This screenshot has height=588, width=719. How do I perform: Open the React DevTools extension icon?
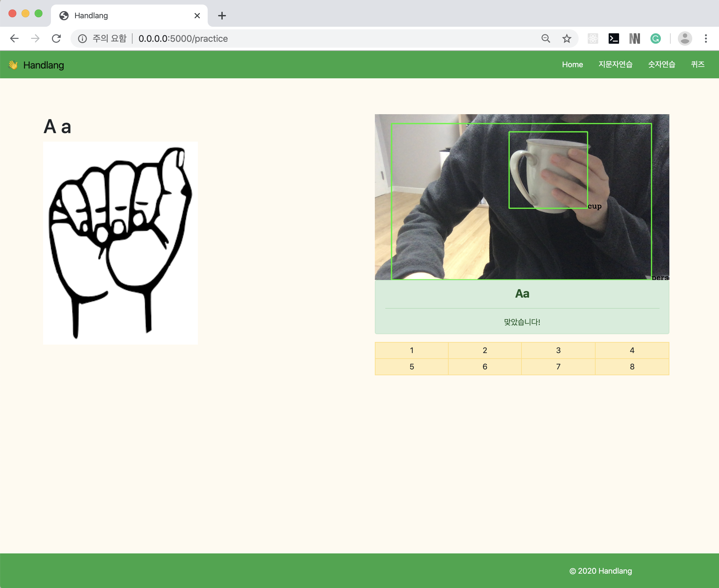pos(593,39)
